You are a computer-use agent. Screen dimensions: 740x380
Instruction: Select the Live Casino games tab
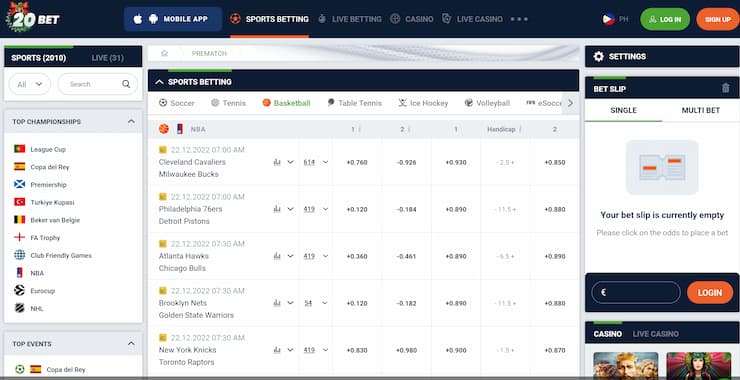tap(656, 334)
